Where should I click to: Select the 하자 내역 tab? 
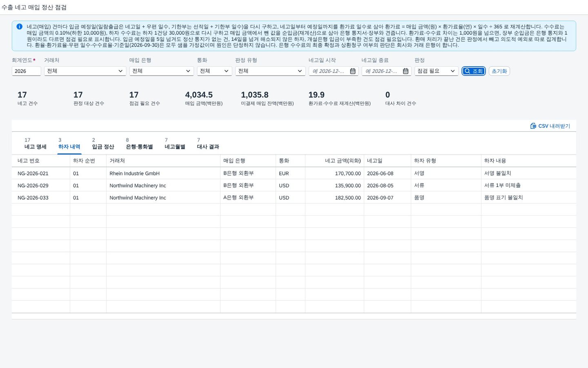[69, 144]
